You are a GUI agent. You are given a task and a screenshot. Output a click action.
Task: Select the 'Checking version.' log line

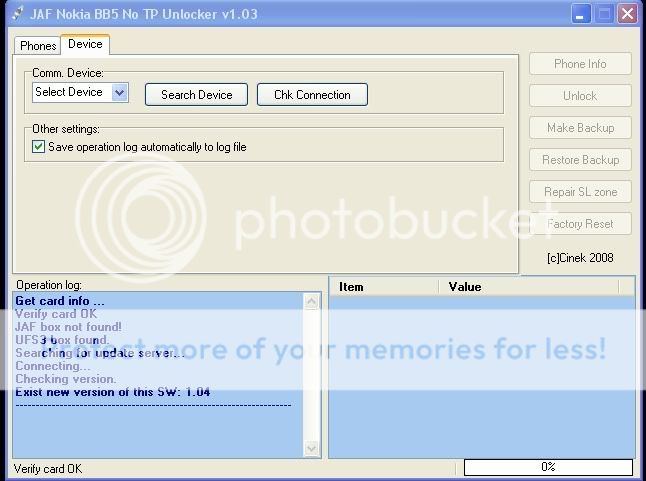[x=66, y=379]
